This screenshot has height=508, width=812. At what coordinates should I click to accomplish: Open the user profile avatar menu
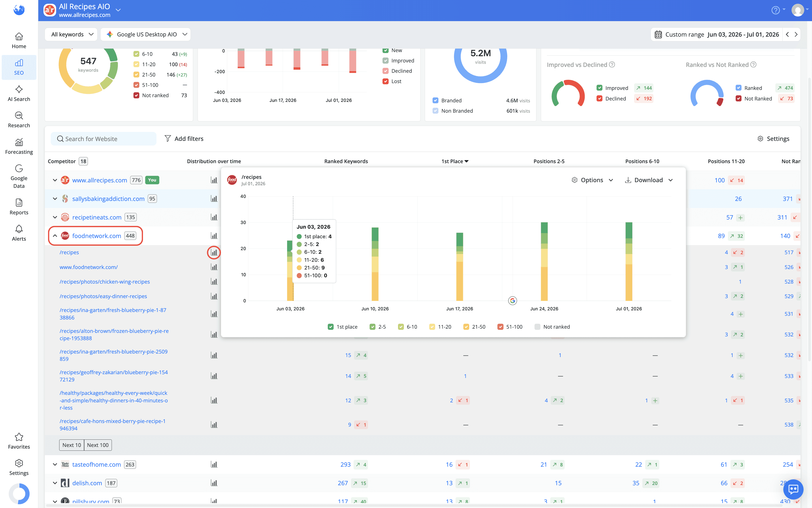(x=797, y=10)
